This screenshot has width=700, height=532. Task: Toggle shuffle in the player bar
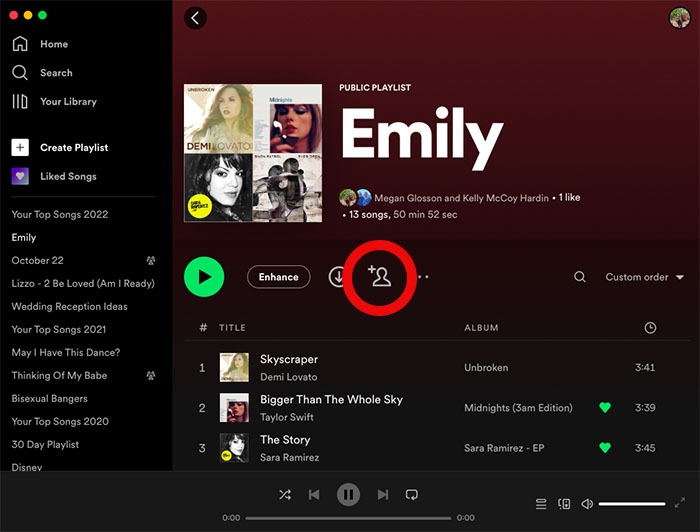point(285,495)
